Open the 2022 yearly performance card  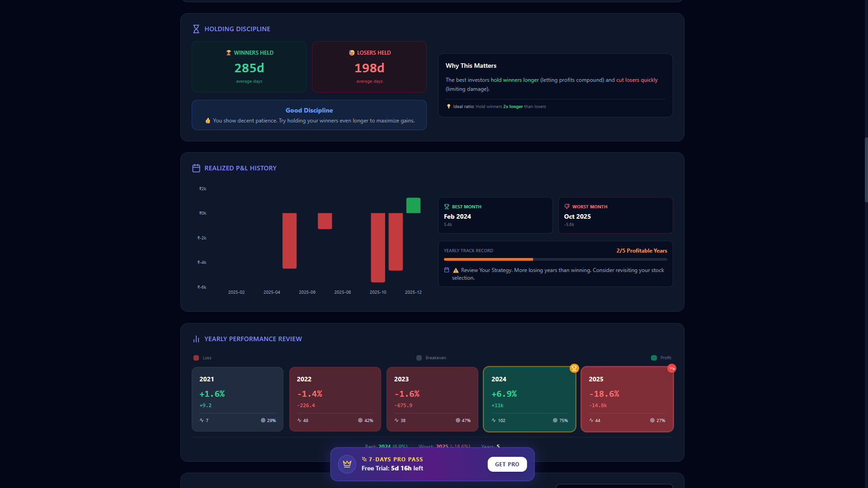pyautogui.click(x=335, y=399)
